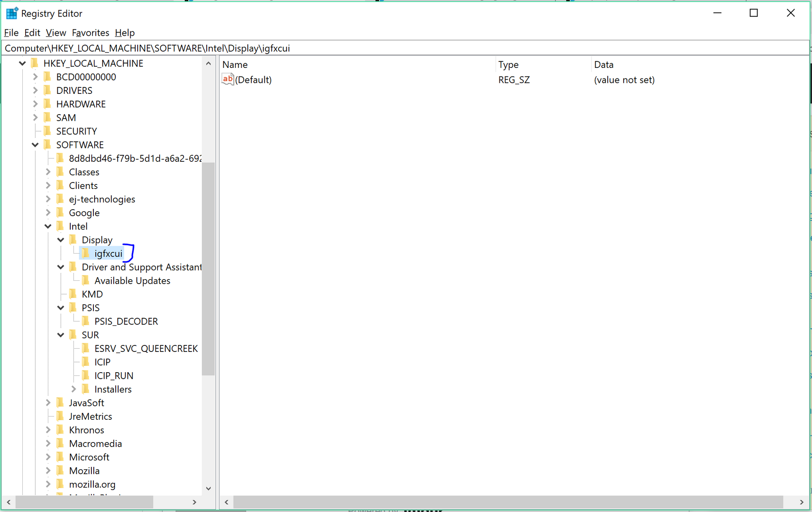Select the 8d8dbd46-f79b GUID key
Screen dimensions: 812x512
tap(135, 158)
